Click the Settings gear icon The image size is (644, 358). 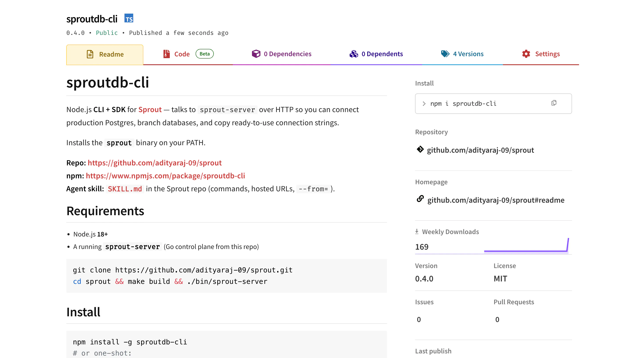tap(526, 54)
